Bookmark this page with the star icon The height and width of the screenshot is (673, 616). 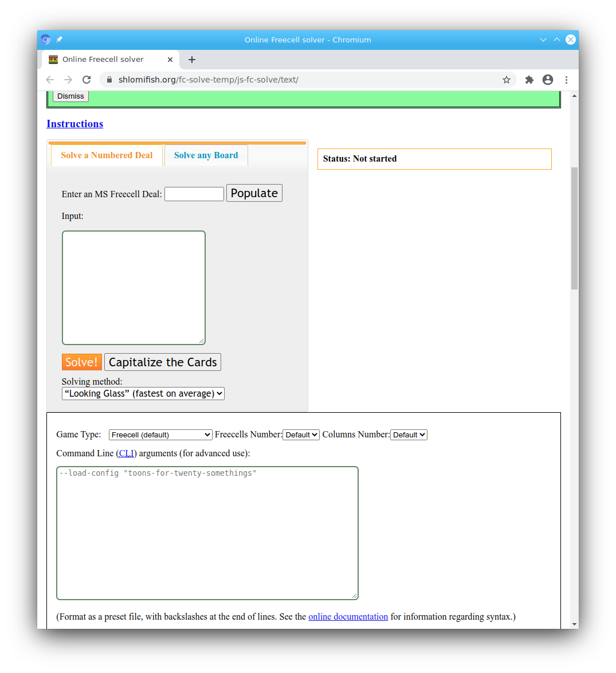pos(507,80)
